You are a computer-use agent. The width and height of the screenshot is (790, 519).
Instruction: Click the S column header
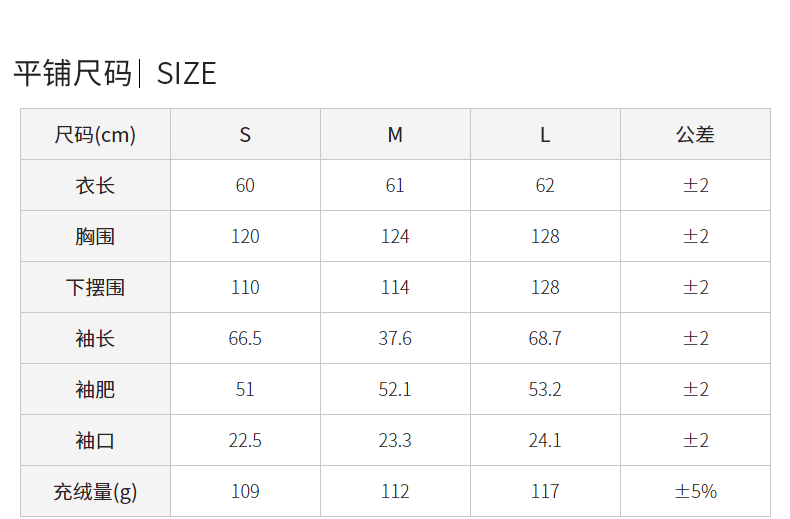pos(245,135)
